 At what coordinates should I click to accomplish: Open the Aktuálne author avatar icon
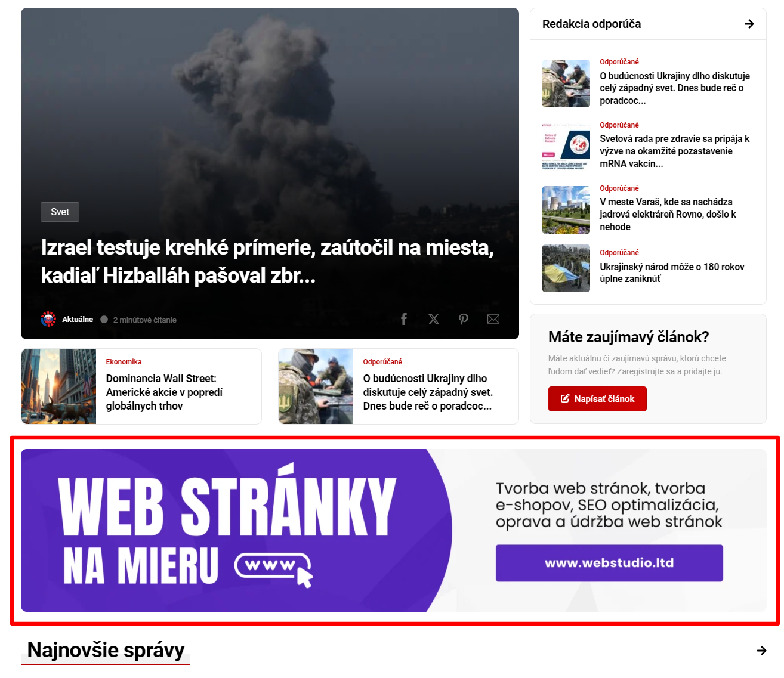pyautogui.click(x=48, y=319)
